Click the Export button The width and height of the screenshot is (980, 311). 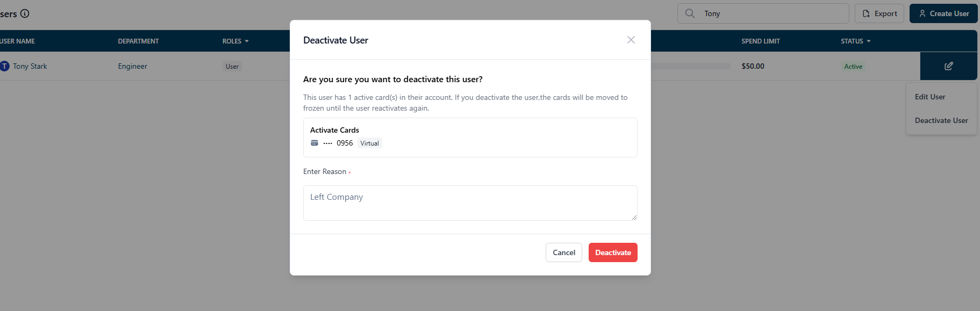click(x=879, y=13)
